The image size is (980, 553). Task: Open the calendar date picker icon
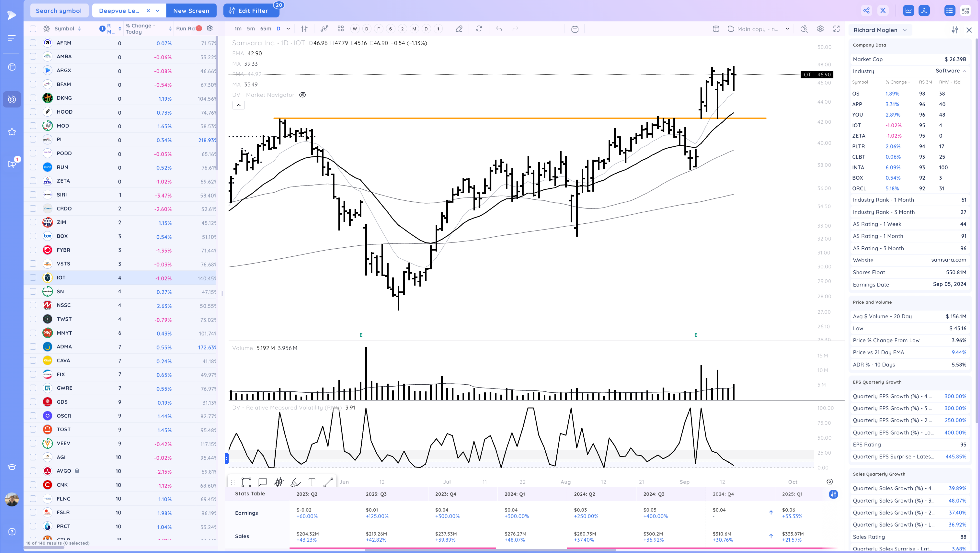575,29
